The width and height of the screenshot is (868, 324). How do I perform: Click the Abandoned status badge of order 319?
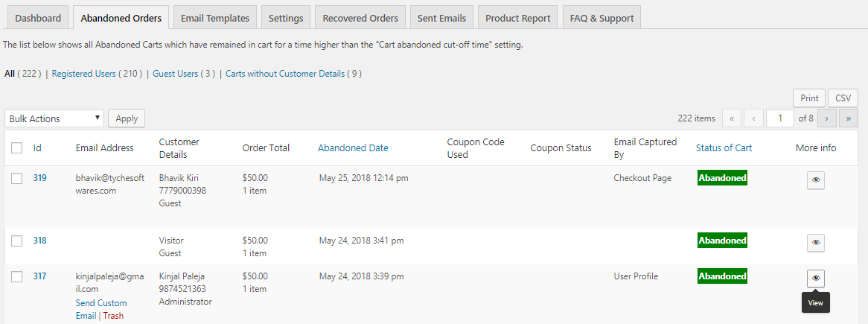click(722, 178)
